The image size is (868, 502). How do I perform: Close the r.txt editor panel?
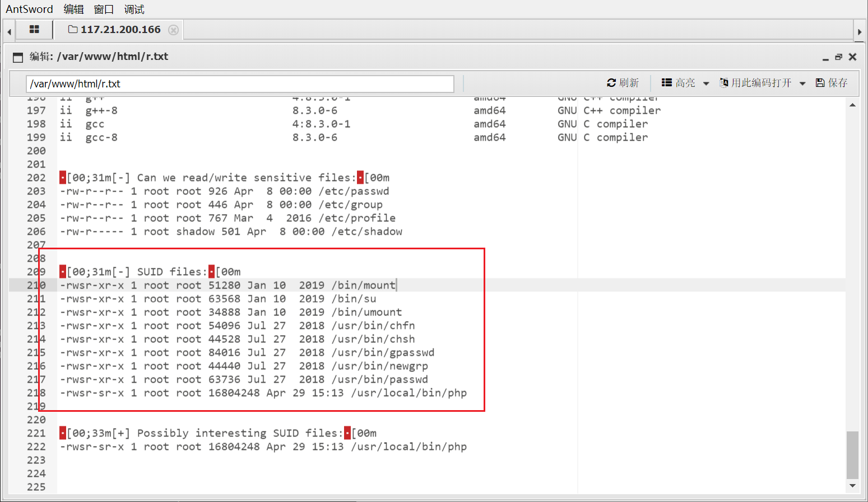click(x=852, y=57)
